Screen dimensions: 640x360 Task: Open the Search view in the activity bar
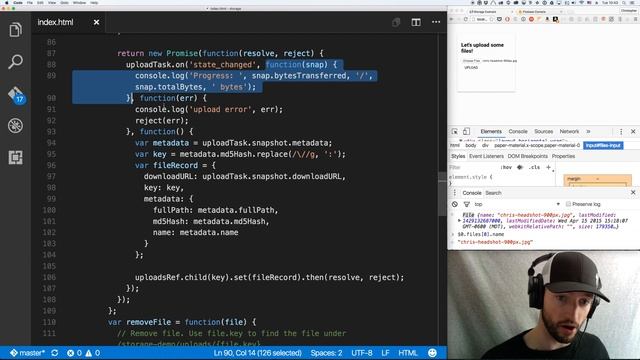(x=16, y=62)
